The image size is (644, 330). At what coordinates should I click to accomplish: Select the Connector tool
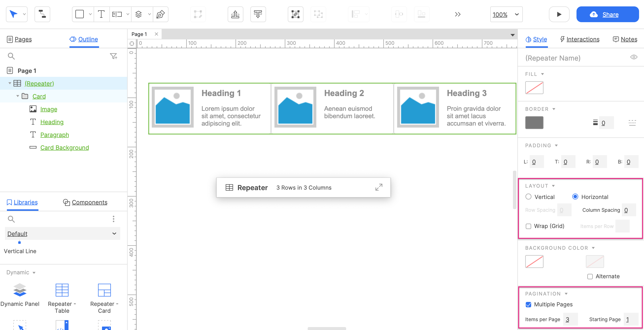click(42, 14)
